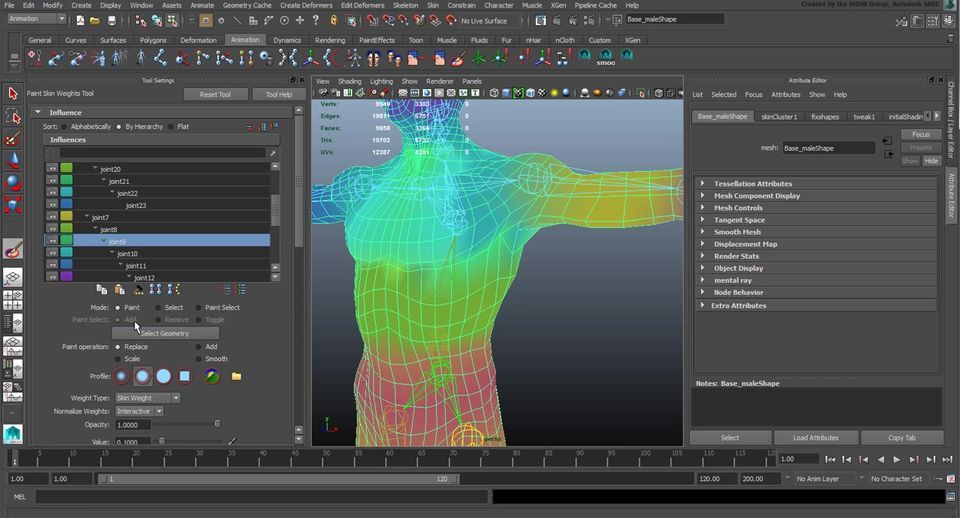This screenshot has width=960, height=518.
Task: Set paint operation to Smooth
Action: [x=198, y=359]
